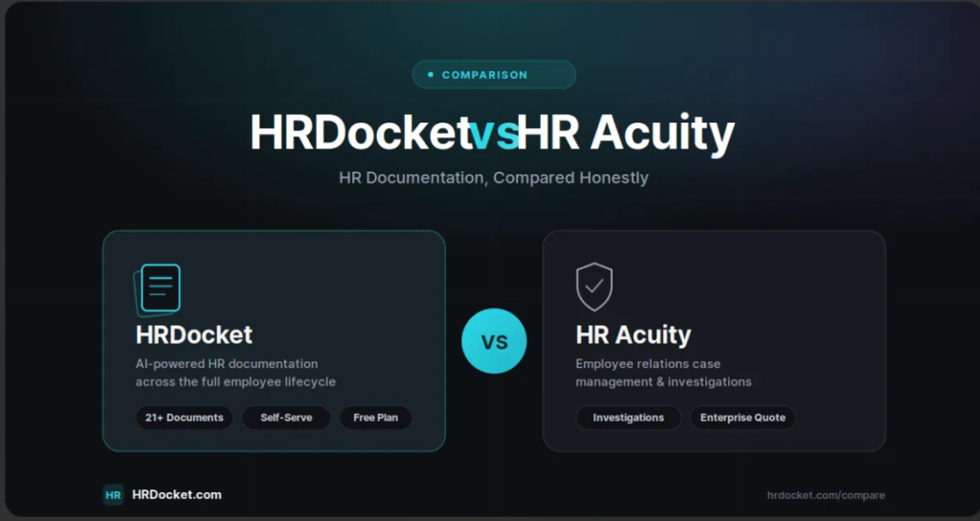Select the Investigations tag
The height and width of the screenshot is (521, 980).
(628, 418)
